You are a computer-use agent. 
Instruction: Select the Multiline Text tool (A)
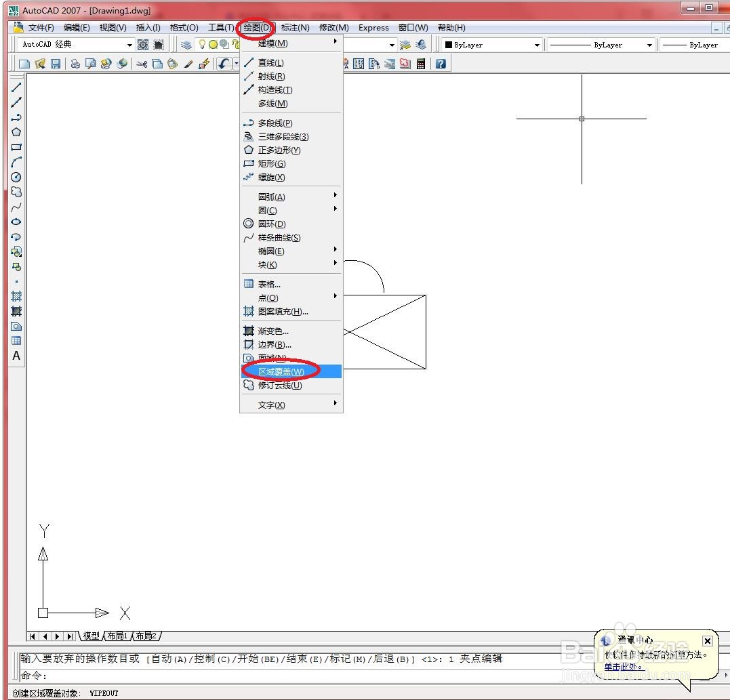coord(16,356)
